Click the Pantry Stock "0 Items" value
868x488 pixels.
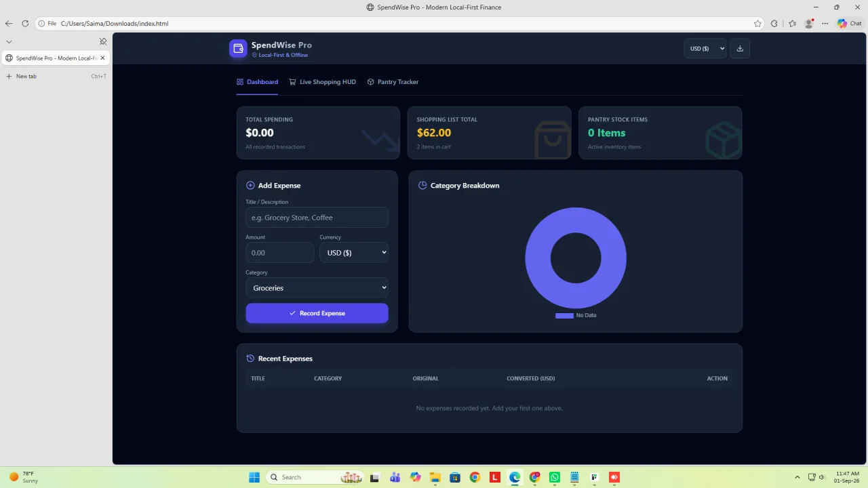pos(607,133)
